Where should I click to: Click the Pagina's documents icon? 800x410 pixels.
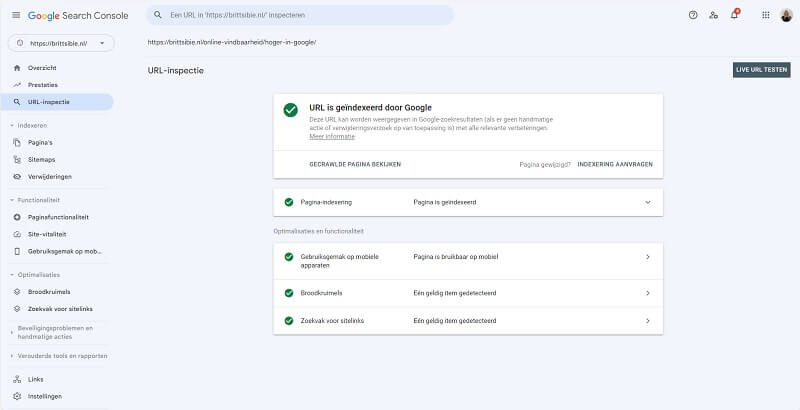point(17,142)
